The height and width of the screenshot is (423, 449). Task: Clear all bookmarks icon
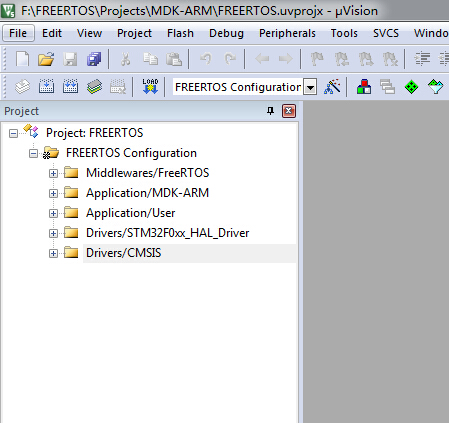390,59
